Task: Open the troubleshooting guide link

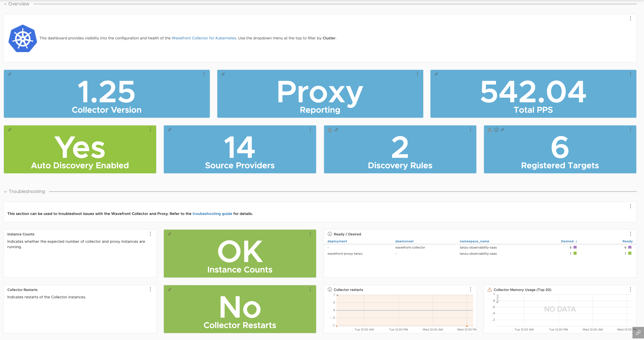Action: click(x=212, y=214)
